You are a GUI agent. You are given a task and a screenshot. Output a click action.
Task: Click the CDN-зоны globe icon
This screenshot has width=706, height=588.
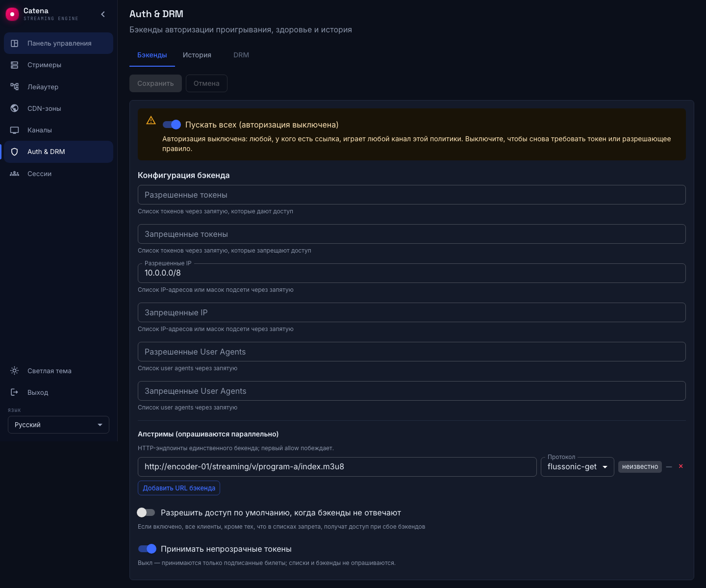pos(15,108)
